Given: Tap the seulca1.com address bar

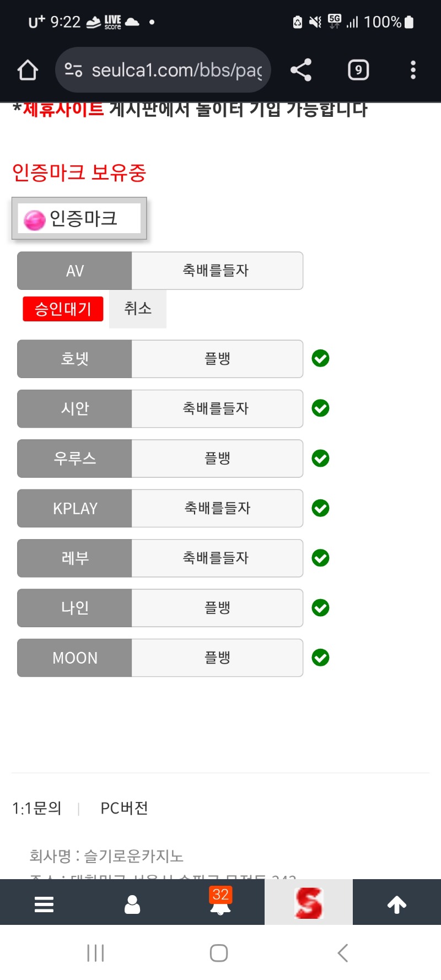Looking at the screenshot, I should (x=176, y=70).
